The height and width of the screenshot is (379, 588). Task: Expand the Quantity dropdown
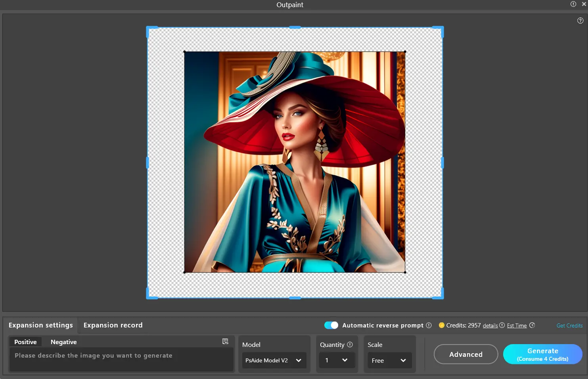[x=337, y=360]
